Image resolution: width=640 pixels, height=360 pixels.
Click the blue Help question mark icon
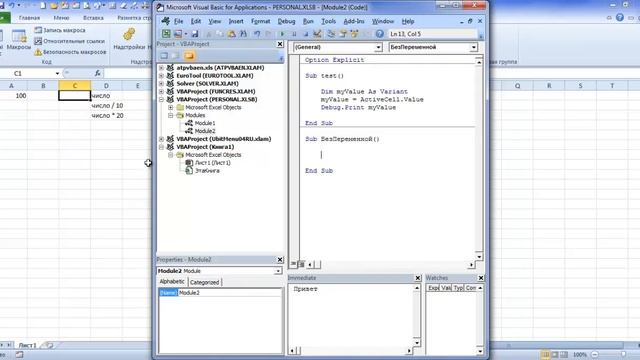point(379,34)
